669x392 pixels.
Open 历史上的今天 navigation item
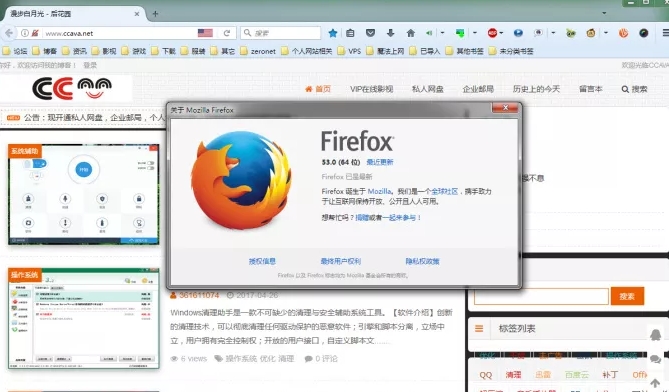[536, 89]
